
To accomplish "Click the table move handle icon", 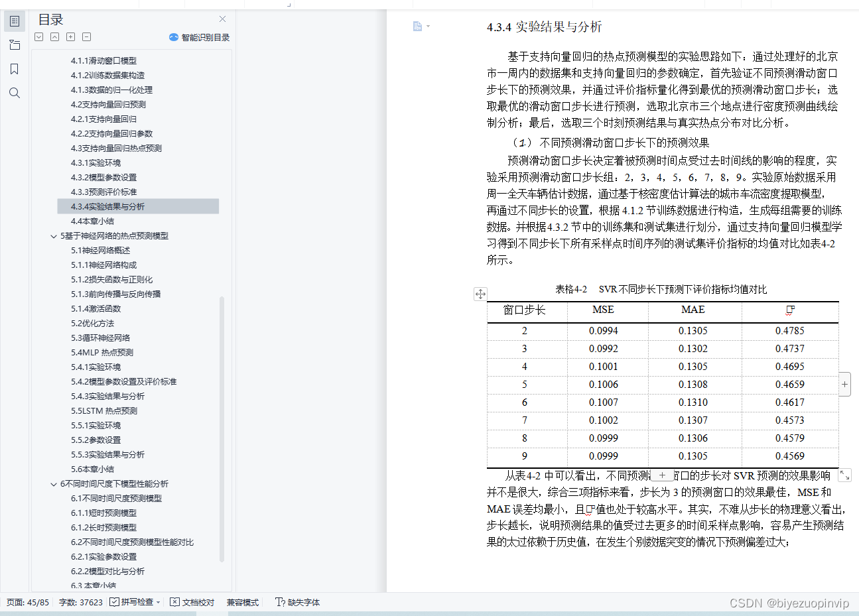I will coord(480,294).
